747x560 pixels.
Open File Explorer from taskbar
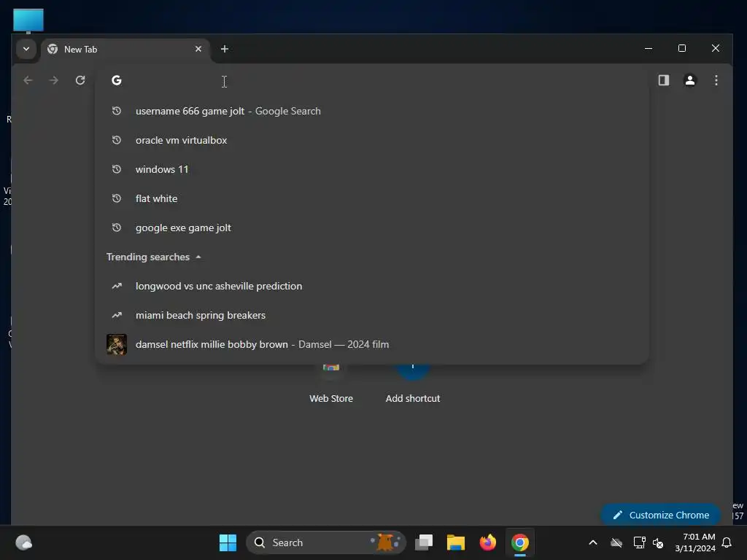tap(455, 542)
